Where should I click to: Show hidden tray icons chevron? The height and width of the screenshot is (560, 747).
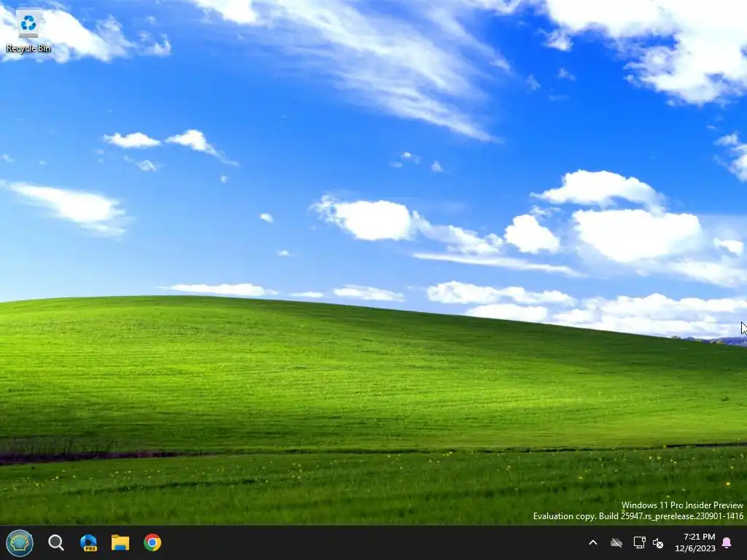point(593,542)
